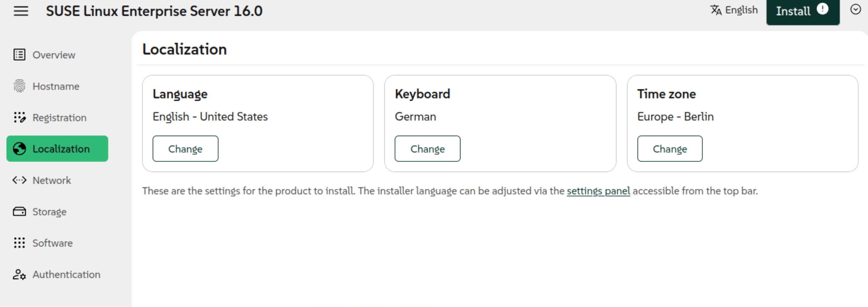Follow the settings panel link
The height and width of the screenshot is (307, 868).
coord(598,191)
